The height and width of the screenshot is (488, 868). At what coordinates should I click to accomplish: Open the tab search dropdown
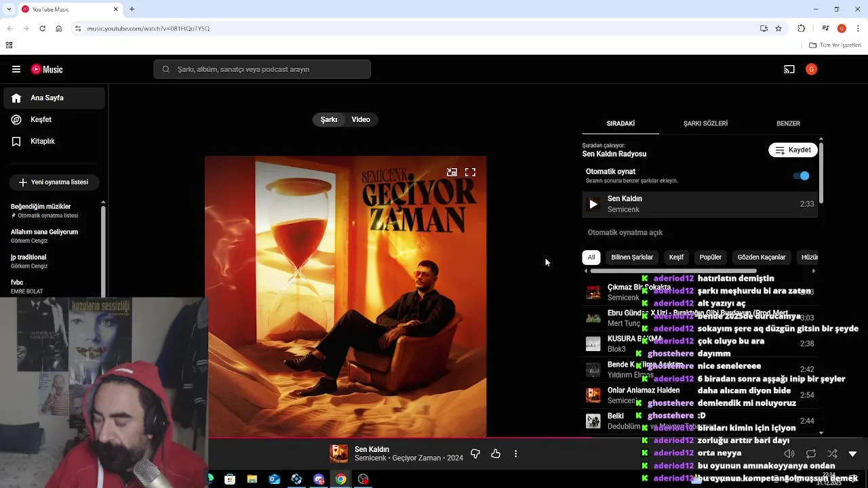tap(9, 9)
